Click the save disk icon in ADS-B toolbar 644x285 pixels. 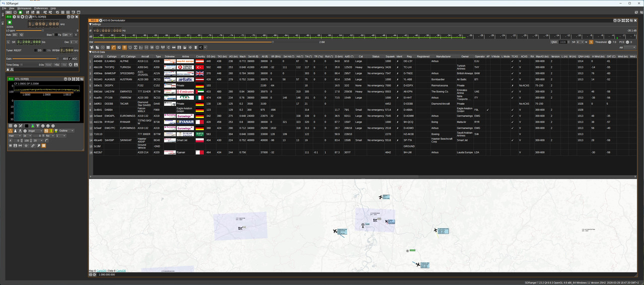(x=179, y=47)
